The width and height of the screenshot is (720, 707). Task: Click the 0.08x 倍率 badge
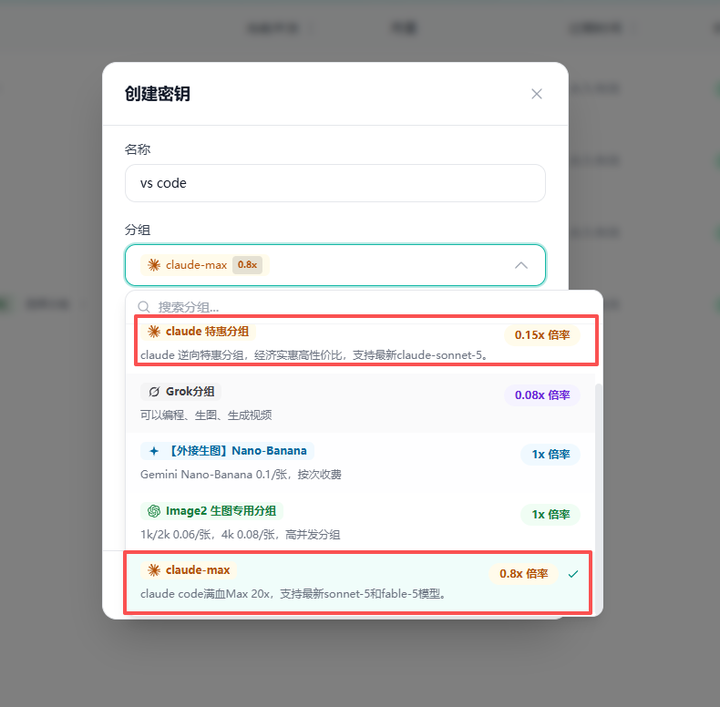point(542,395)
